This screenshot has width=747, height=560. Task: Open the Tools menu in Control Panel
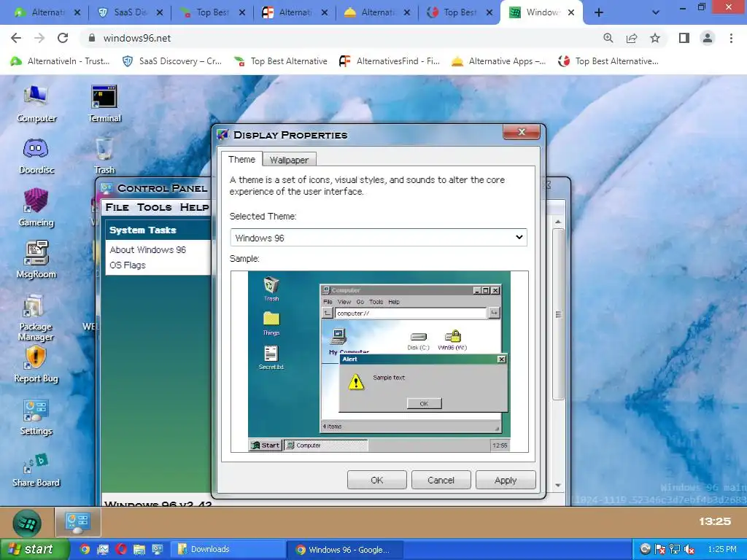[155, 207]
